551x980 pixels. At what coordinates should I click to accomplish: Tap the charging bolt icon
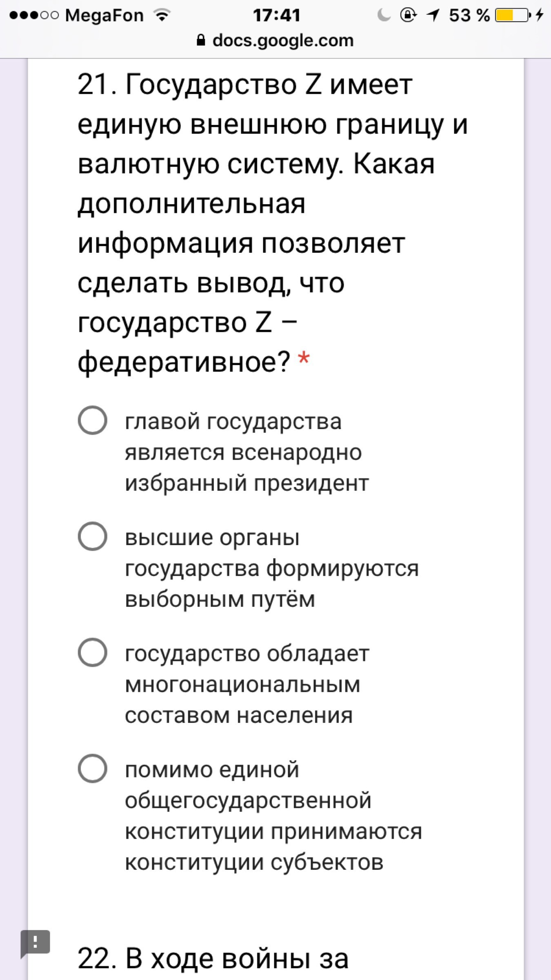click(x=540, y=16)
